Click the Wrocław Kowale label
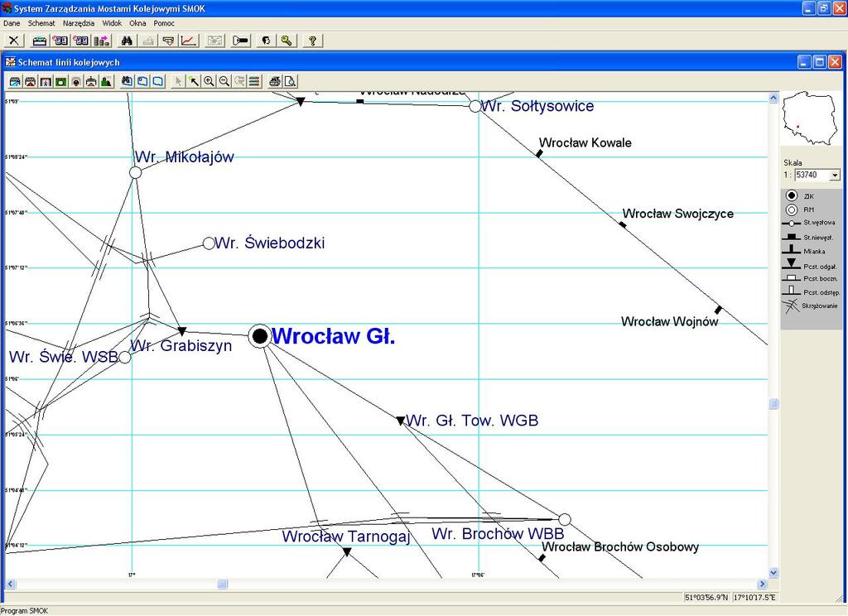This screenshot has width=848, height=616. [585, 142]
